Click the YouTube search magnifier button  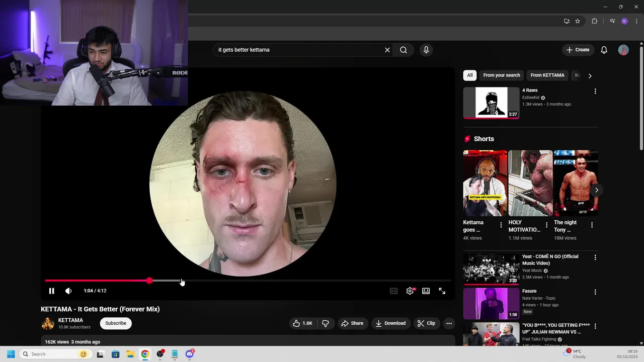tap(404, 50)
